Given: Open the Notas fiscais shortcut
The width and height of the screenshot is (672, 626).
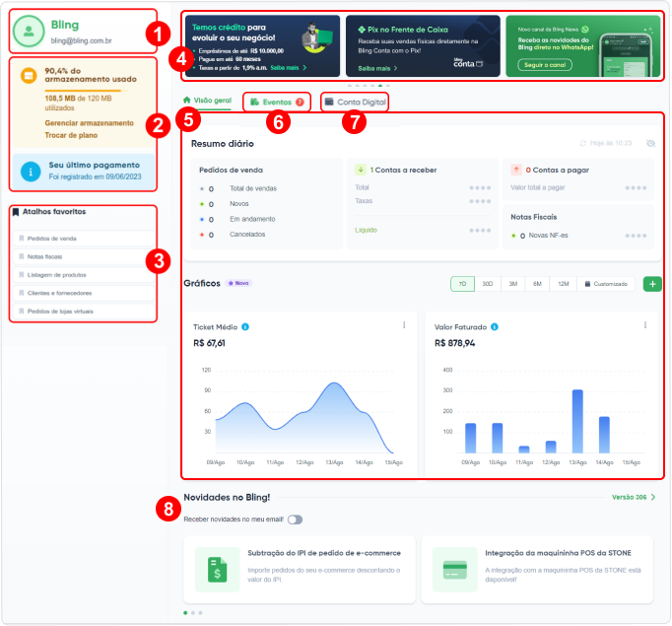Looking at the screenshot, I should (x=84, y=256).
